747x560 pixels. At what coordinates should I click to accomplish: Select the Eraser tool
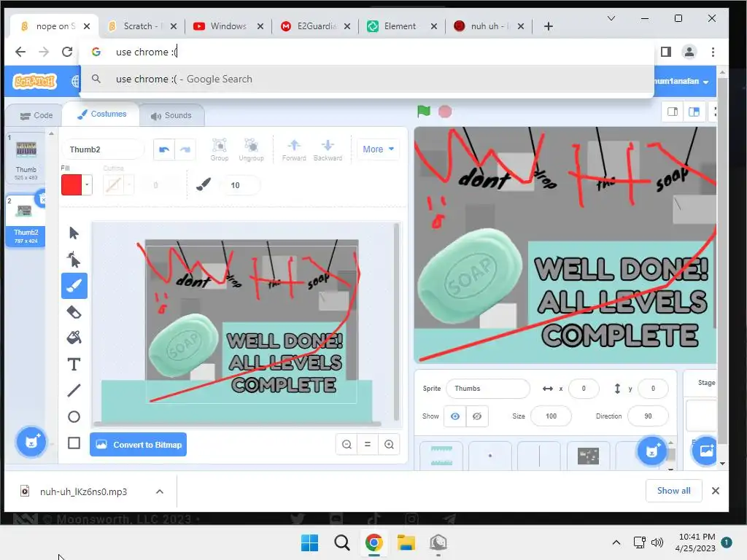(x=74, y=312)
